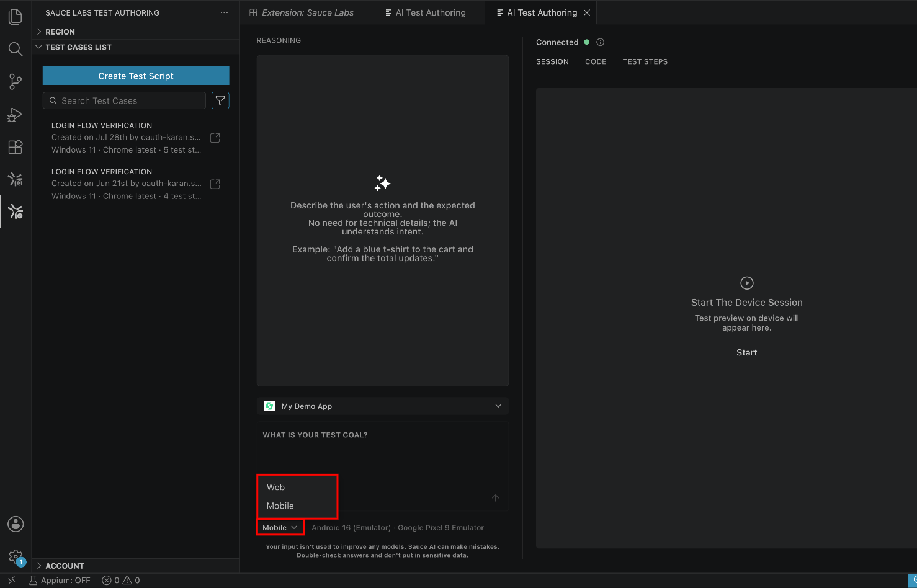
Task: Switch to the Extension: Sauce Labs tab
Action: [307, 12]
